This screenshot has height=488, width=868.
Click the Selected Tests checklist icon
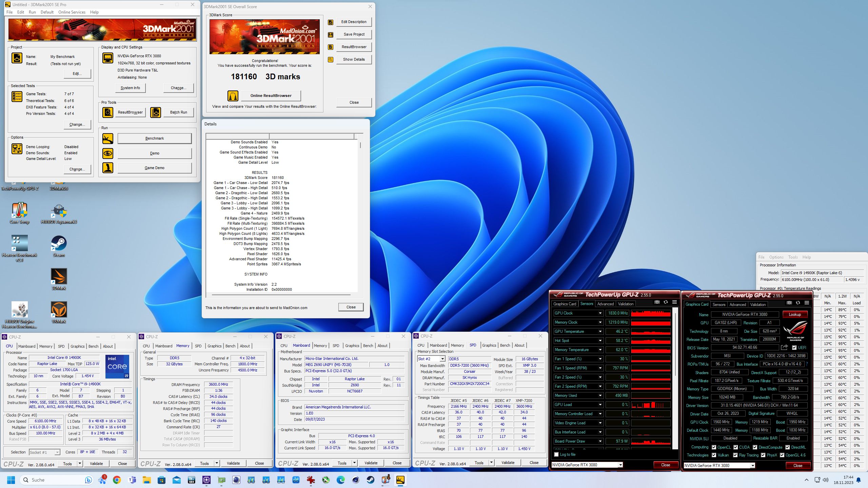(17, 97)
